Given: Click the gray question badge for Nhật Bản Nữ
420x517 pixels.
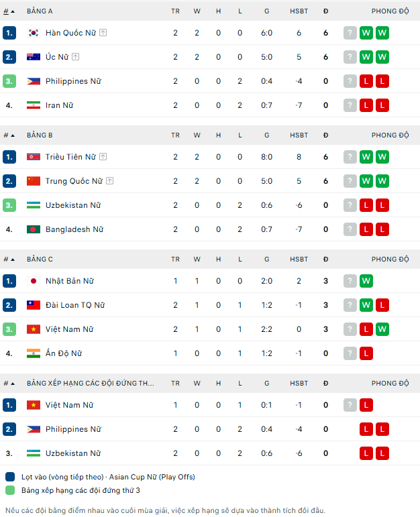Looking at the screenshot, I should [350, 281].
